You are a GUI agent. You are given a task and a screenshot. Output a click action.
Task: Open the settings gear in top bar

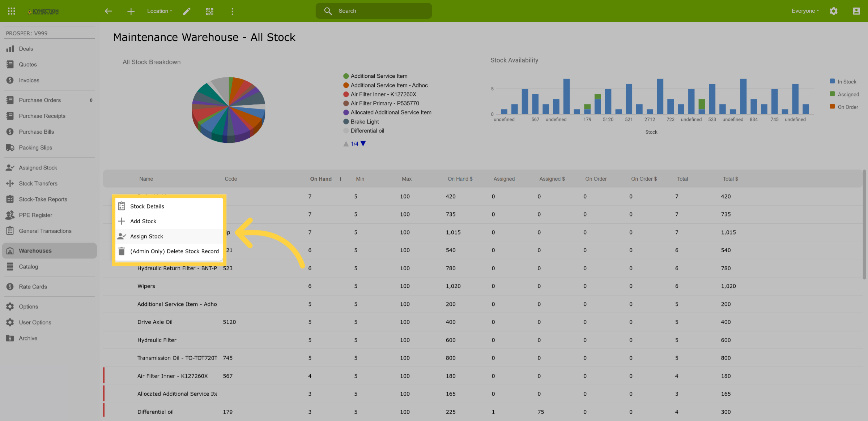(834, 11)
